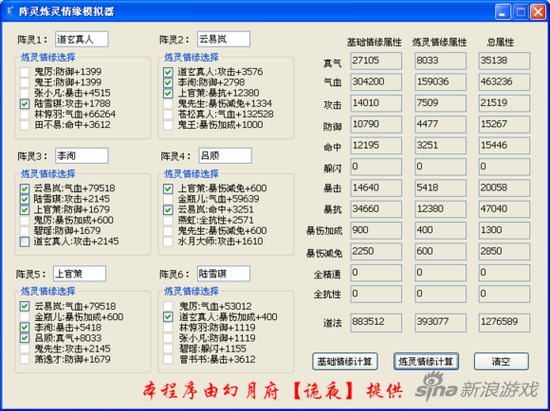Click 气血 炼灵 field showing 159036
Screen dimensions: 550x411
440,82
